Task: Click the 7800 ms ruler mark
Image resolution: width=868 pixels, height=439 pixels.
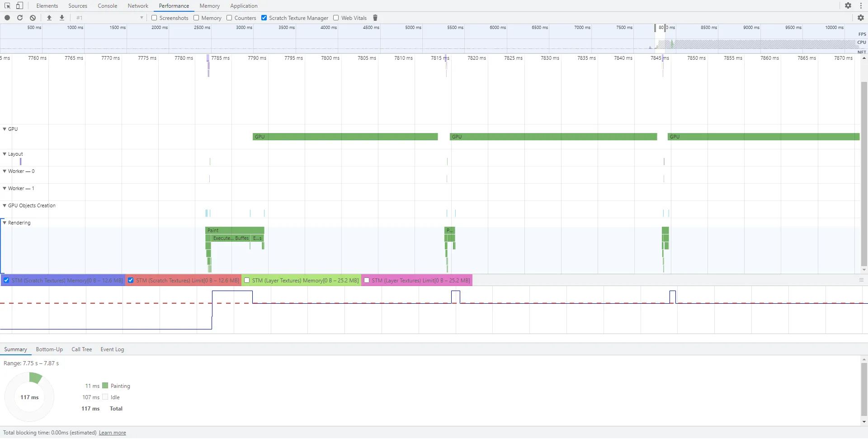Action: point(330,58)
